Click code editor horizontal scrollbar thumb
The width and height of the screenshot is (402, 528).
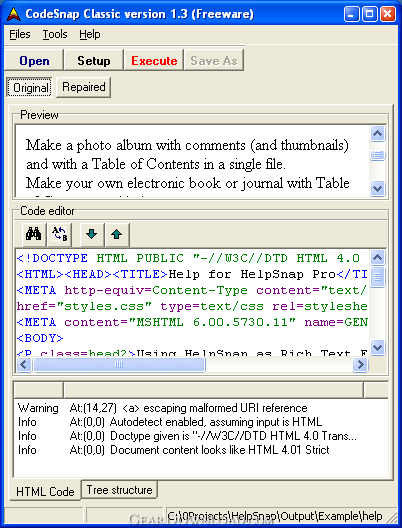[119, 364]
